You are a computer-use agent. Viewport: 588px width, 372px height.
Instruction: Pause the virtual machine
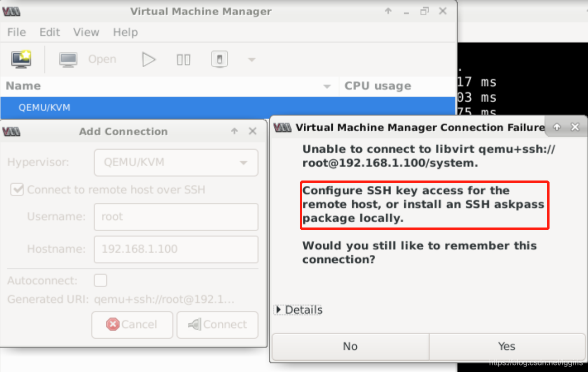[183, 59]
